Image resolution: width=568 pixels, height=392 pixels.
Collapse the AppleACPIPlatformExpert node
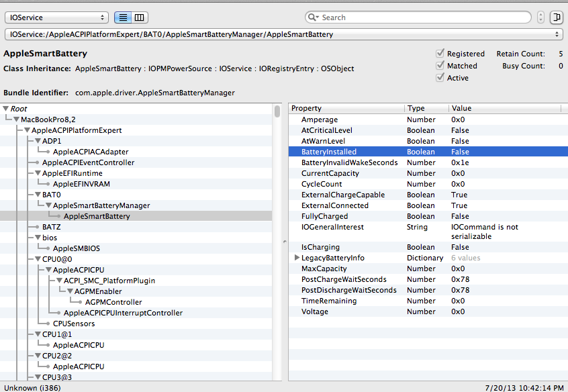[x=27, y=130]
